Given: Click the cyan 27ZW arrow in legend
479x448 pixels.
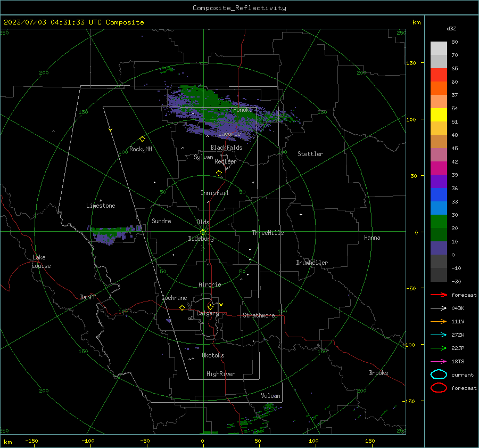Looking at the screenshot, I should click(439, 335).
